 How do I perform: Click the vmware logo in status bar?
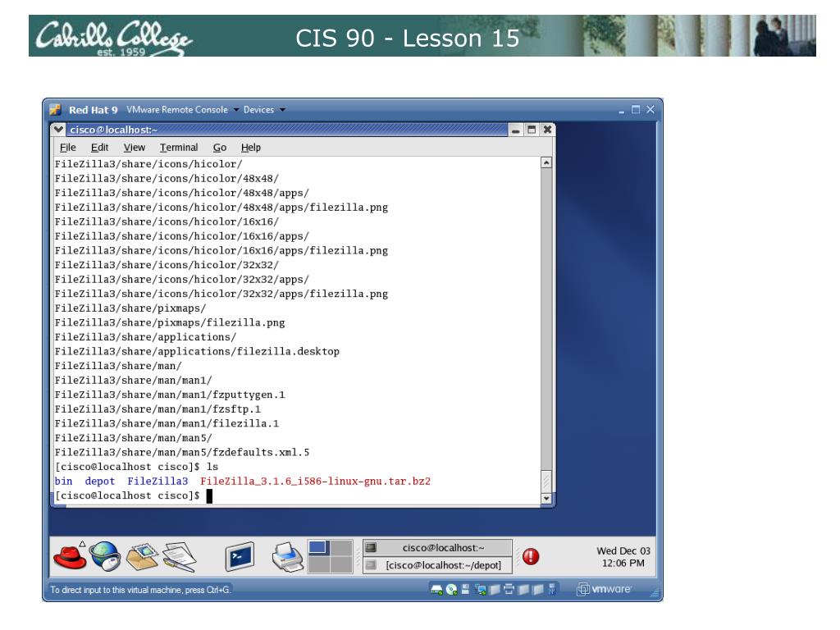(x=605, y=589)
